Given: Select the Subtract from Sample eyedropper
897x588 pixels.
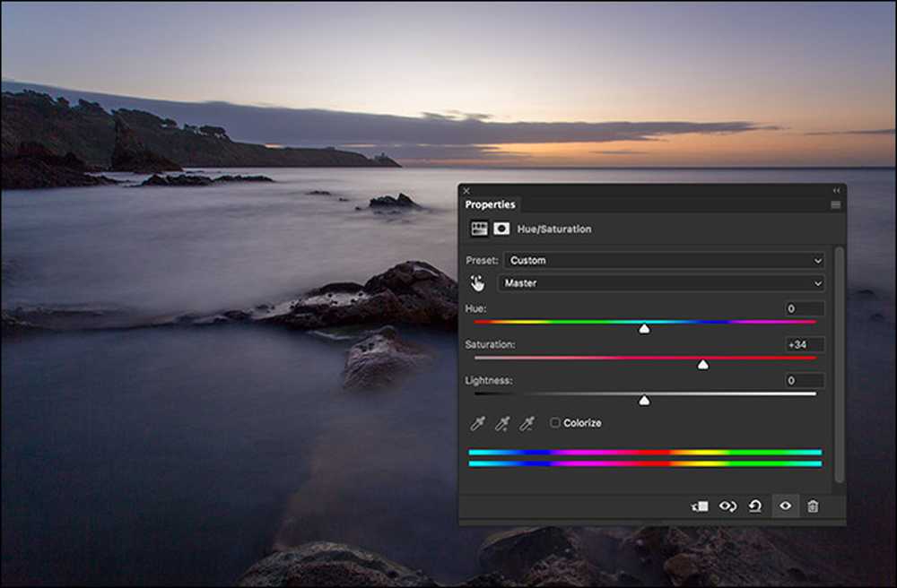Looking at the screenshot, I should pyautogui.click(x=527, y=423).
